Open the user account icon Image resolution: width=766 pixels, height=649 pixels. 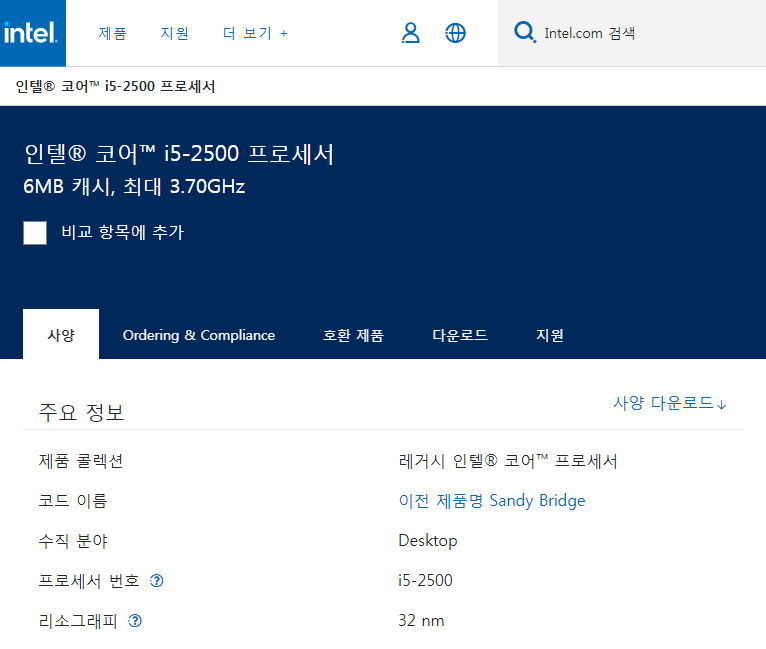tap(410, 33)
